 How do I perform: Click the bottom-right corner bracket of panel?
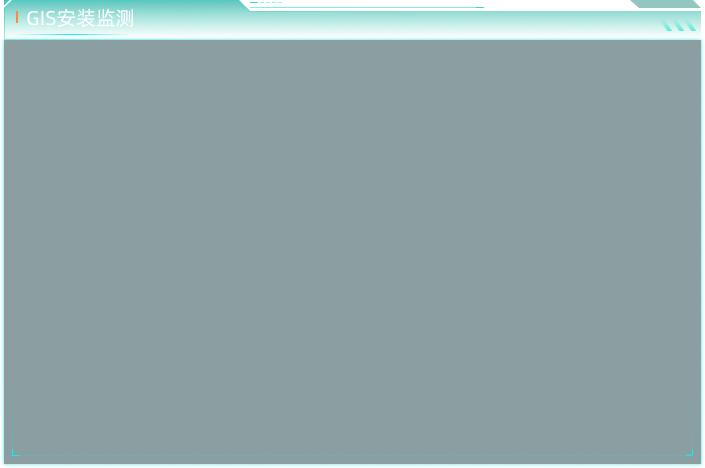(x=690, y=453)
